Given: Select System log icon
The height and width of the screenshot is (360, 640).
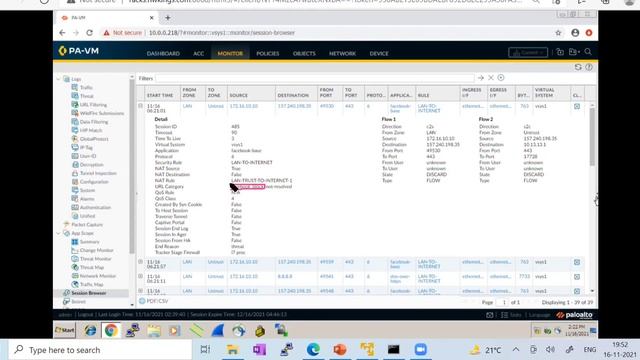Looking at the screenshot, I should point(75,190).
